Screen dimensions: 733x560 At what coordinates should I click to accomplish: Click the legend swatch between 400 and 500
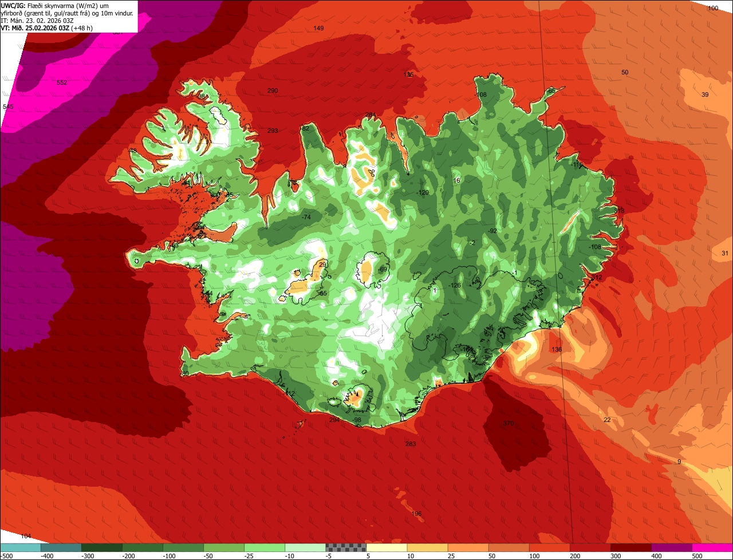pyautogui.click(x=671, y=547)
